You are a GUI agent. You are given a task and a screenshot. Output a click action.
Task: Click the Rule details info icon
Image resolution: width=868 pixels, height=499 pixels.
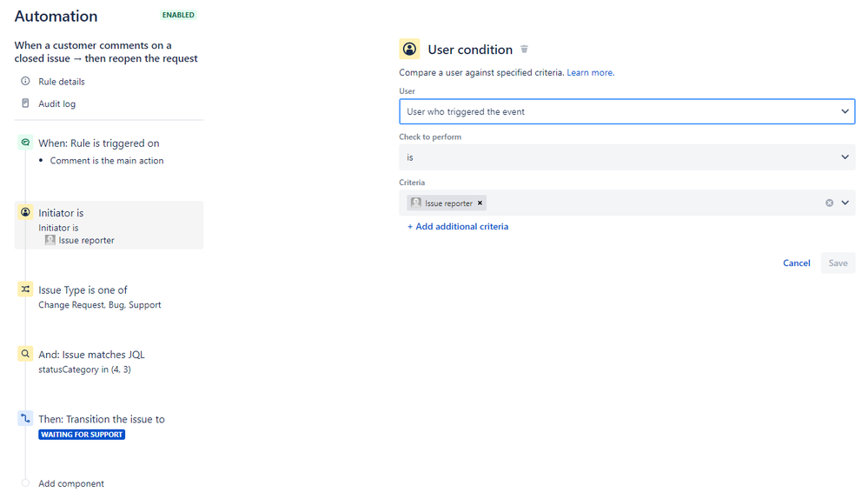pyautogui.click(x=25, y=82)
